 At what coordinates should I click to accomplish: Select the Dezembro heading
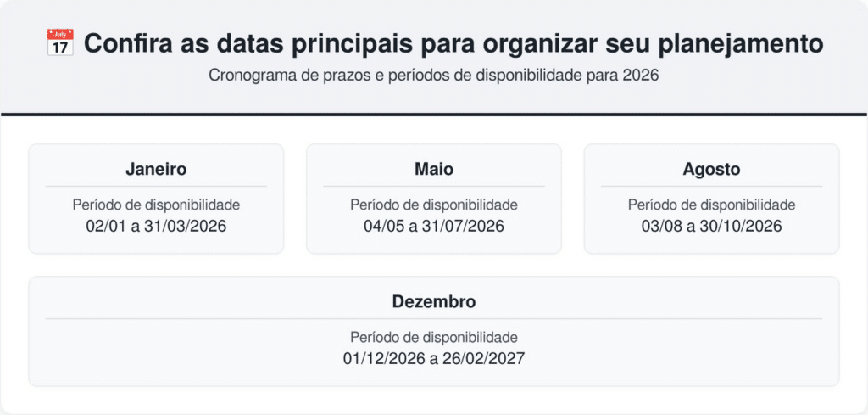pos(434,301)
